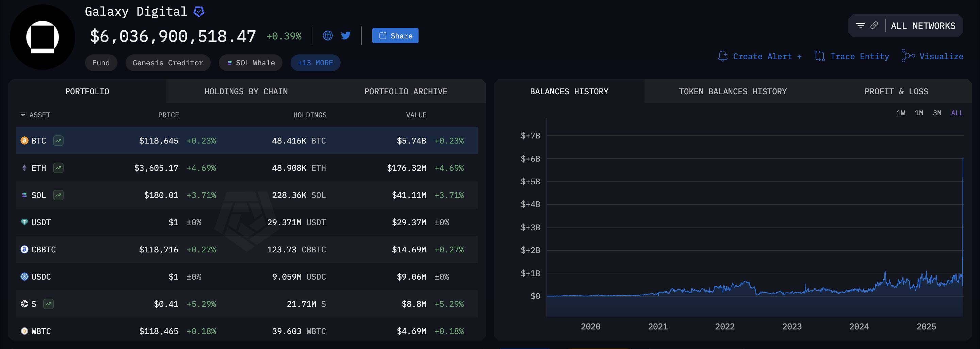Switch to BALANCES HISTORY tab
The width and height of the screenshot is (980, 349).
click(569, 91)
